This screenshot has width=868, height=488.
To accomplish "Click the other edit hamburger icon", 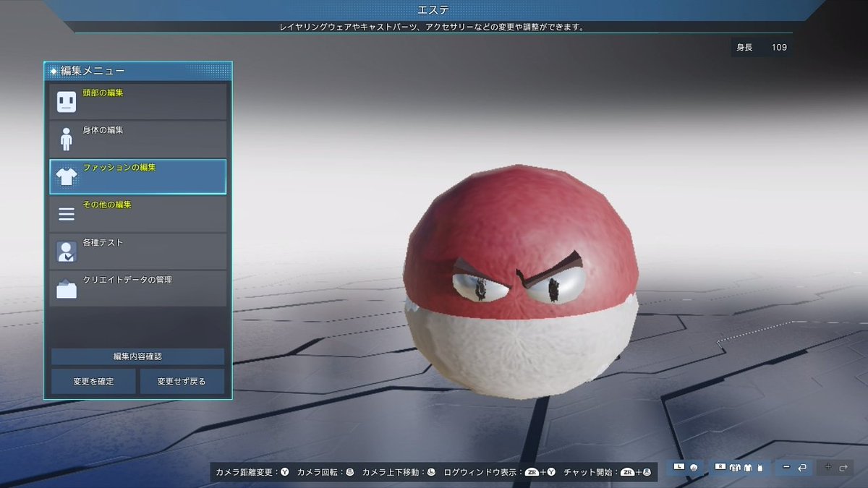I will tap(67, 214).
